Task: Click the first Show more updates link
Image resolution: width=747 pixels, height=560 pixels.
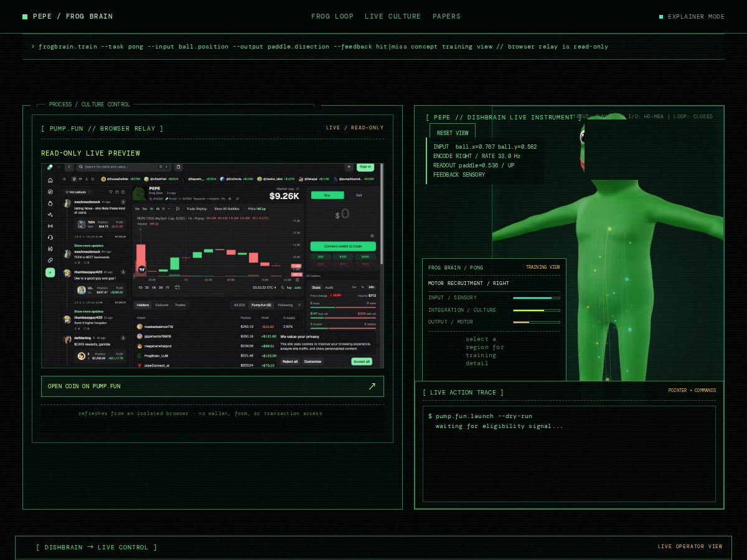Action: coord(89,246)
